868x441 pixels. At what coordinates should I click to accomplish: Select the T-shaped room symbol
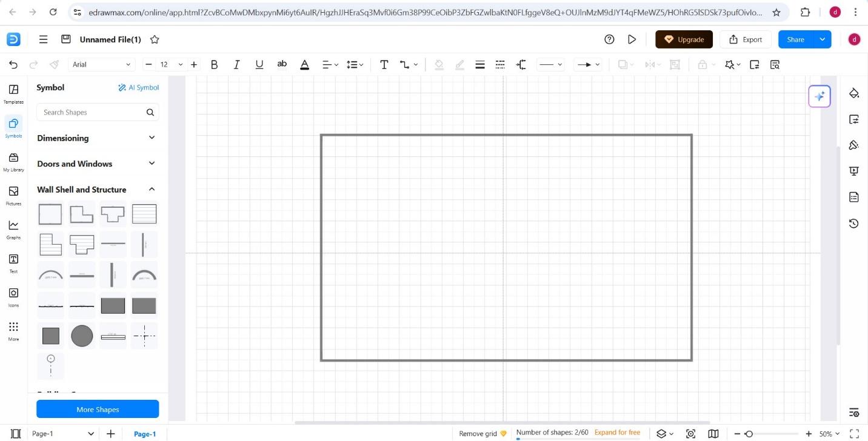click(113, 214)
